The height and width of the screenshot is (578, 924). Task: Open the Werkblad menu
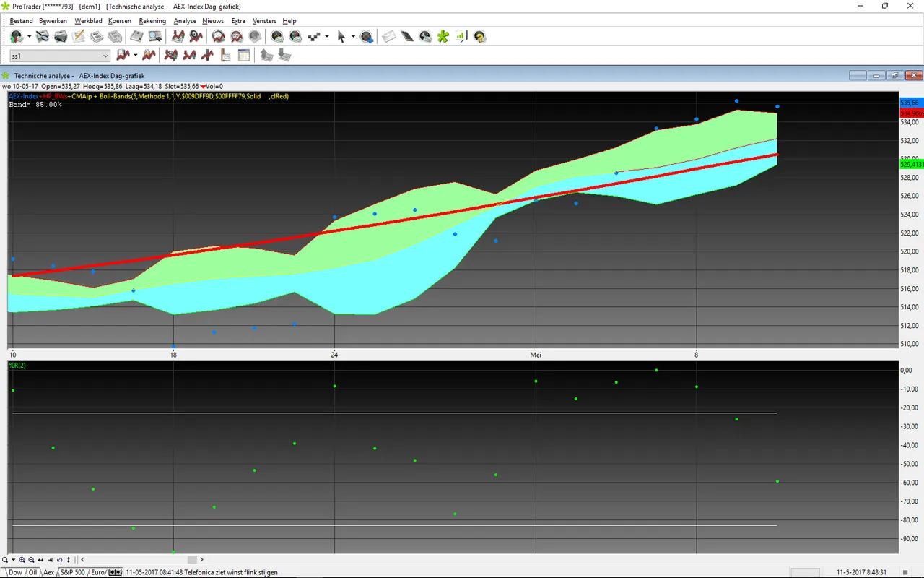(89, 21)
